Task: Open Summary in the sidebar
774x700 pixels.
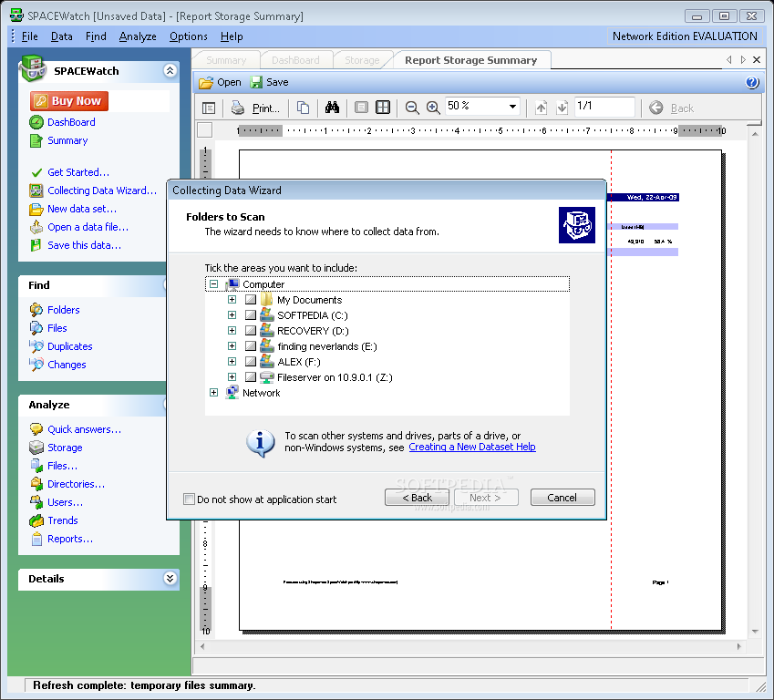Action: point(67,140)
